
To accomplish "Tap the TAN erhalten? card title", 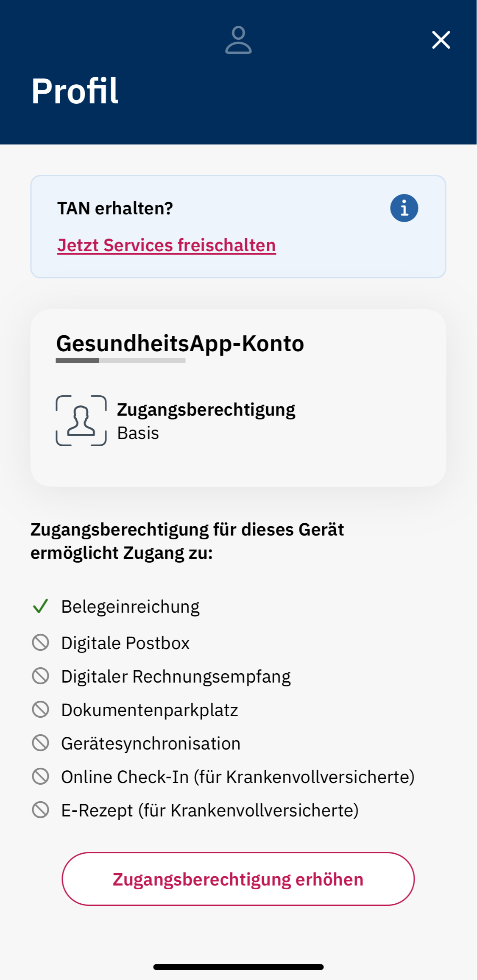I will [x=115, y=208].
